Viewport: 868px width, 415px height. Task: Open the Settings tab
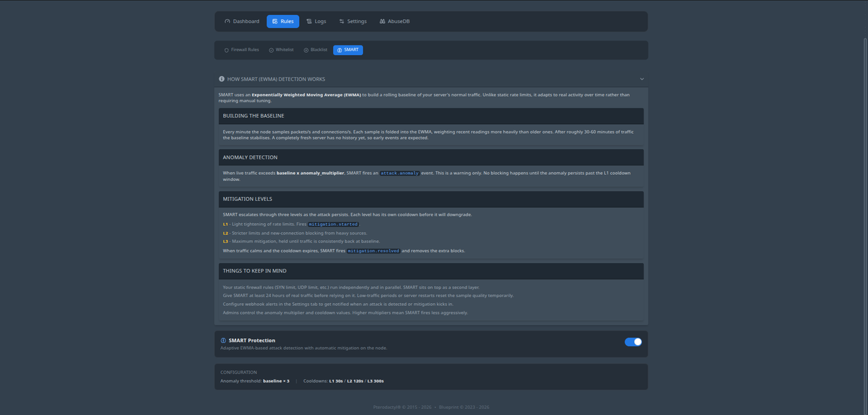353,21
